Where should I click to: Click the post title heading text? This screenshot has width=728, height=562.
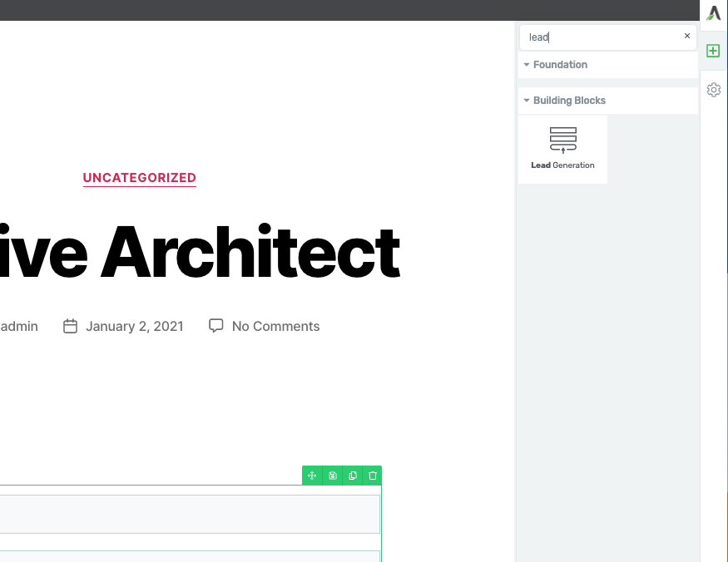pyautogui.click(x=200, y=252)
